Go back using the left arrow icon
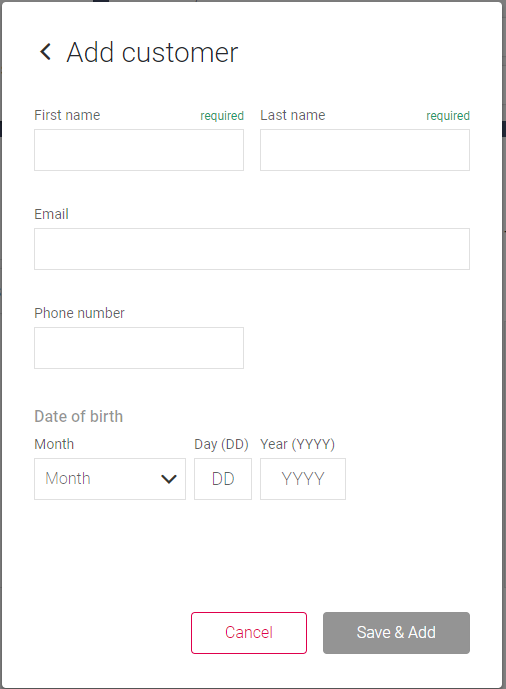The height and width of the screenshot is (689, 506). coord(46,52)
